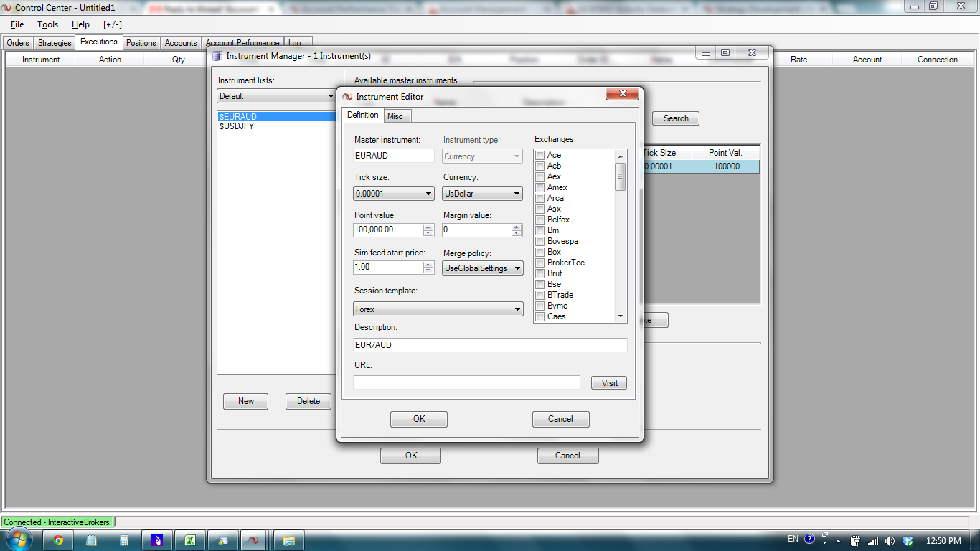Open the volume control in system tray

[x=890, y=540]
